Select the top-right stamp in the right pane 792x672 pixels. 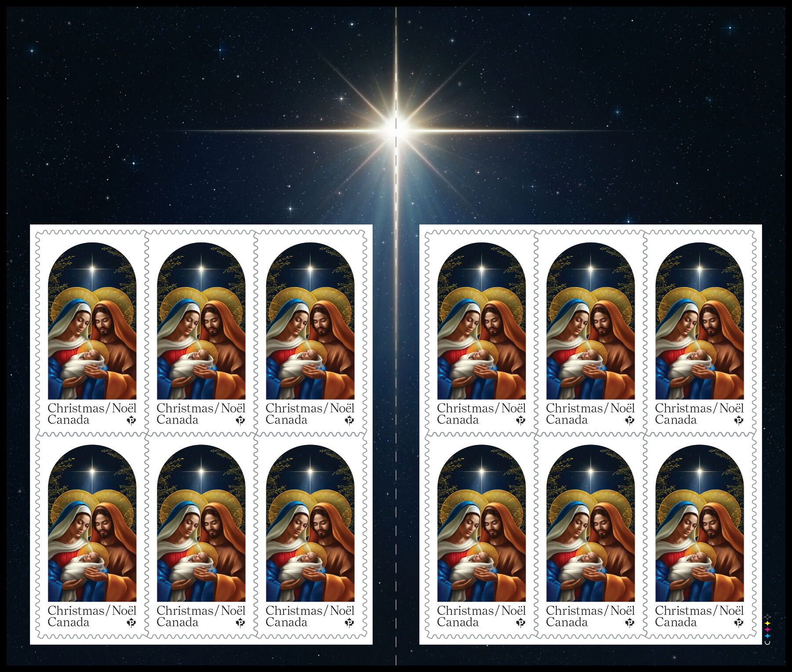(x=699, y=333)
